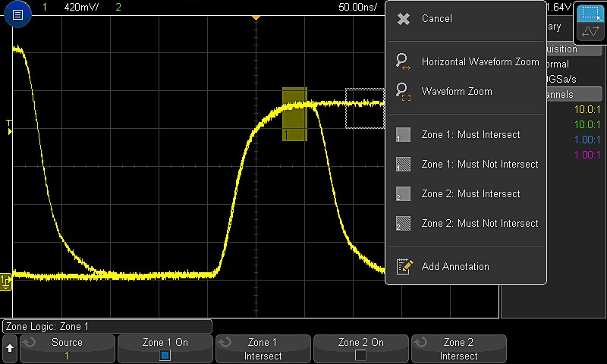Click the channel 2 indicator in top bar
Viewport: 607px width, 364px height.
[118, 7]
